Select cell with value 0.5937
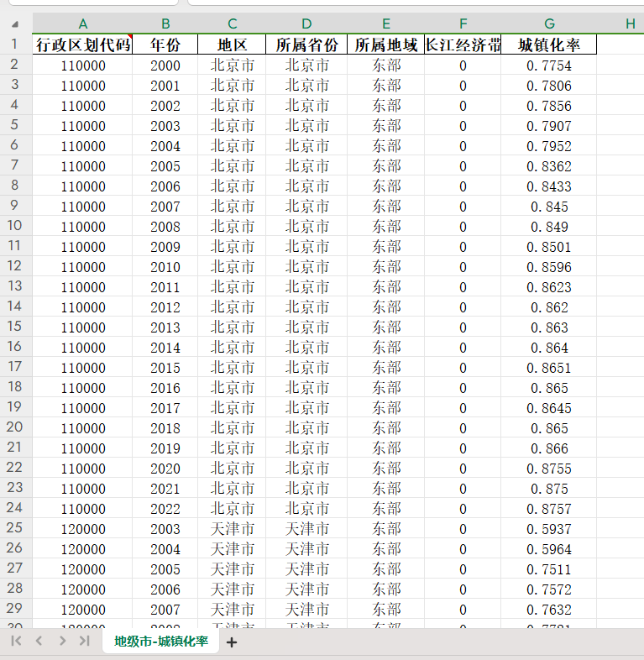The image size is (644, 660). point(549,530)
